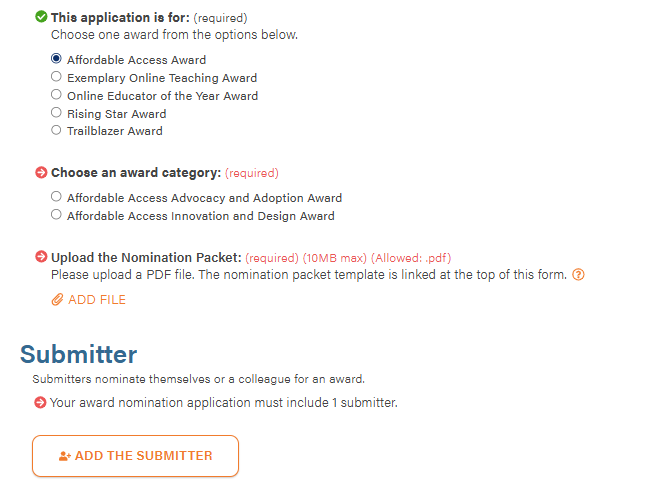Click the ADD FILE upload link
This screenshot has width=654, height=496.
coord(96,300)
